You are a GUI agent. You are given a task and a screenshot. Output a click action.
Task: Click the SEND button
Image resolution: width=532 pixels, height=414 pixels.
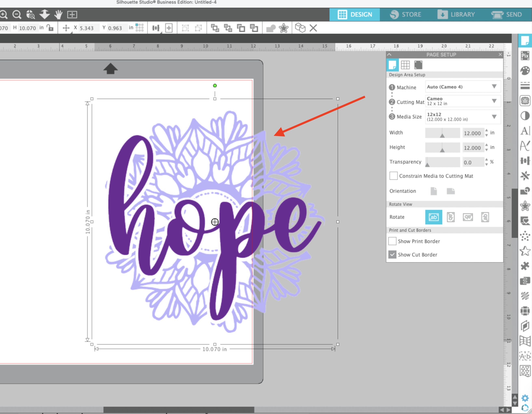(x=509, y=14)
